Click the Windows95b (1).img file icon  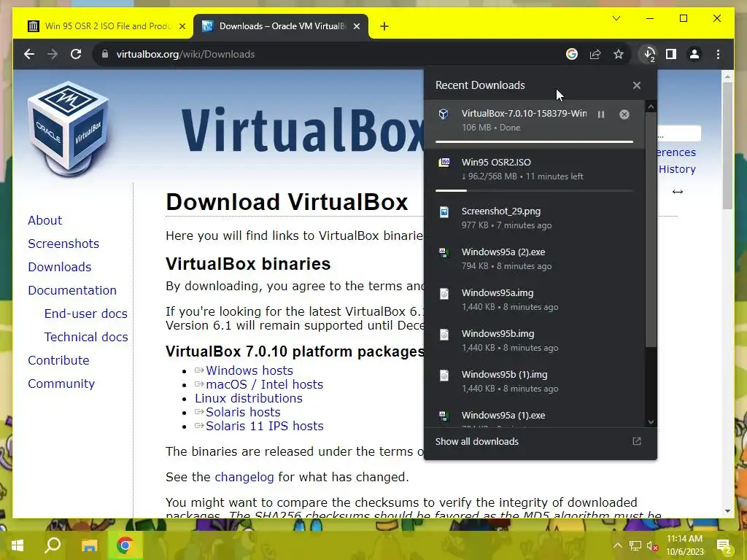tap(444, 376)
